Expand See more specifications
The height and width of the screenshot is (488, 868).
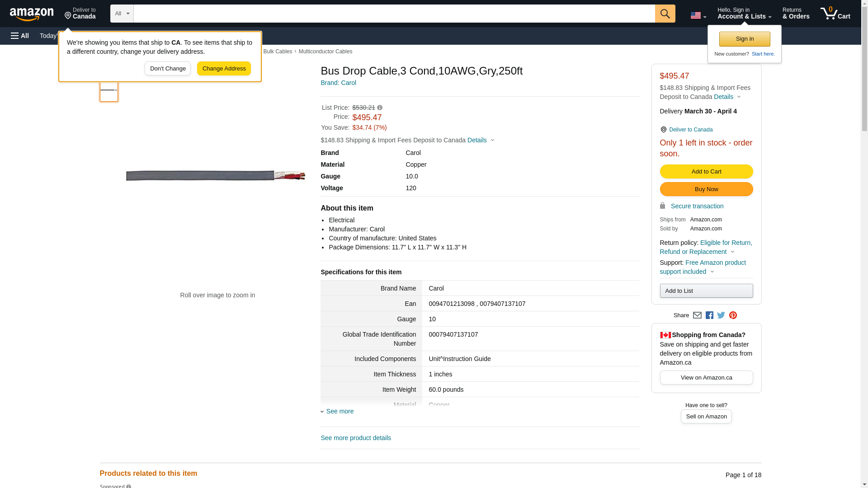coord(340,411)
